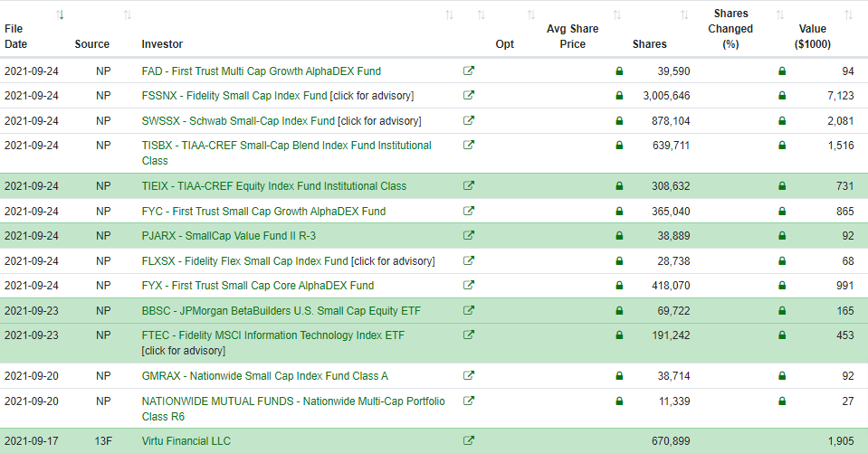This screenshot has height=453, width=868.
Task: Click the lock icon beside value 94
Action: click(x=782, y=71)
